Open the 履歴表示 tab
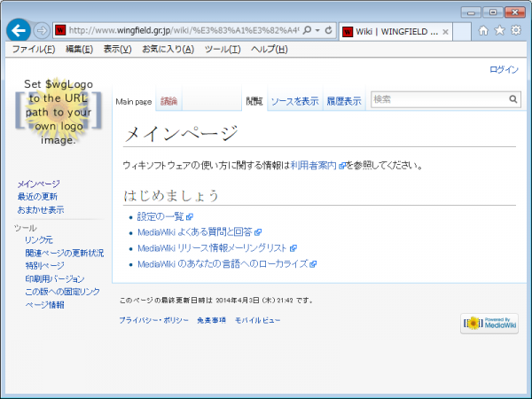This screenshot has width=532, height=399. point(343,101)
